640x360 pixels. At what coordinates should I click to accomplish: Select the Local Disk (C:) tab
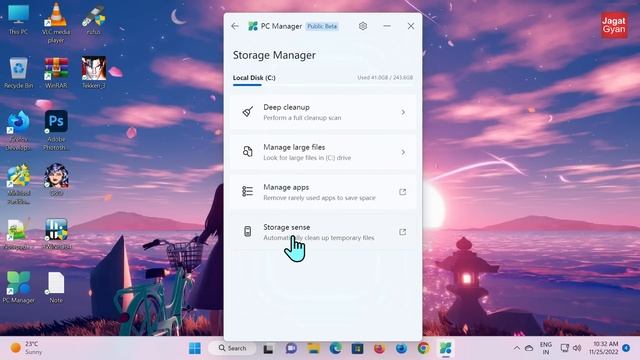[x=254, y=78]
